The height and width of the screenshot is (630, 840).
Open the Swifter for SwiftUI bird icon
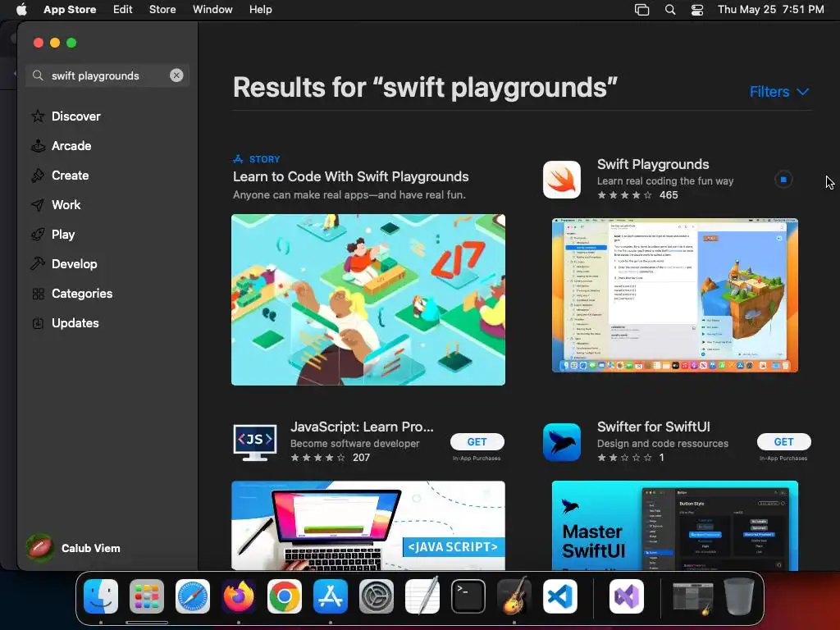561,442
